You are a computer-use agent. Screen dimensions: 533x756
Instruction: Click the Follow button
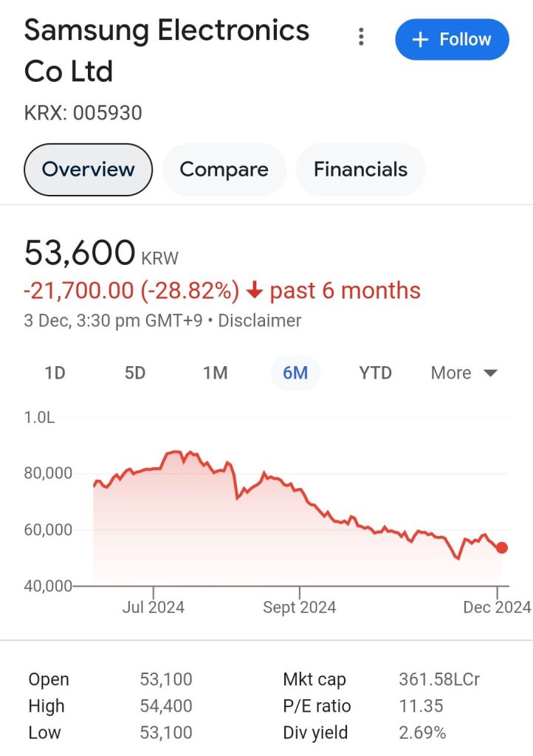coord(452,39)
